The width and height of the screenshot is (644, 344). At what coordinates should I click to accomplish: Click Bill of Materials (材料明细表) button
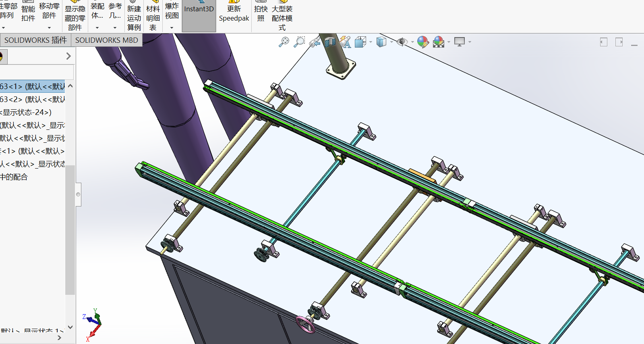click(x=153, y=18)
